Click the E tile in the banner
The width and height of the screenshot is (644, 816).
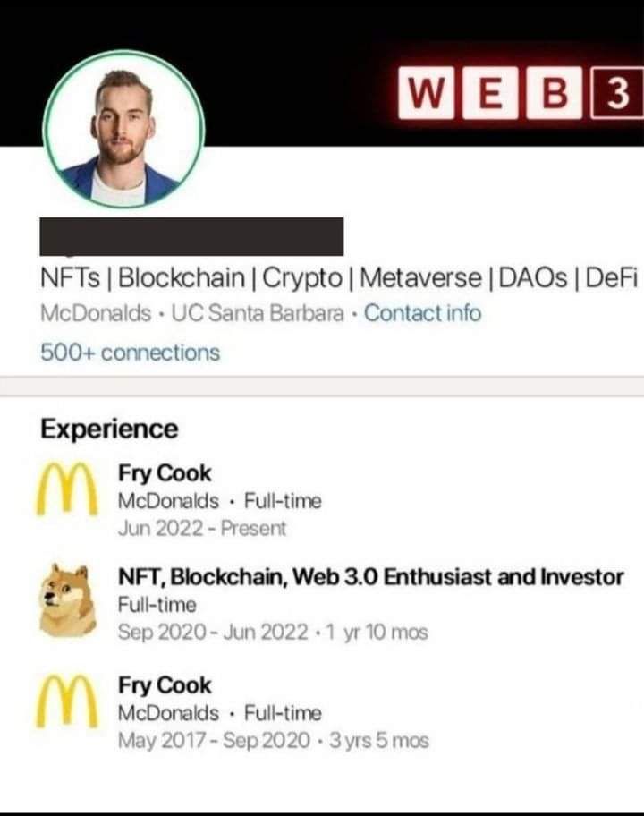(x=490, y=93)
